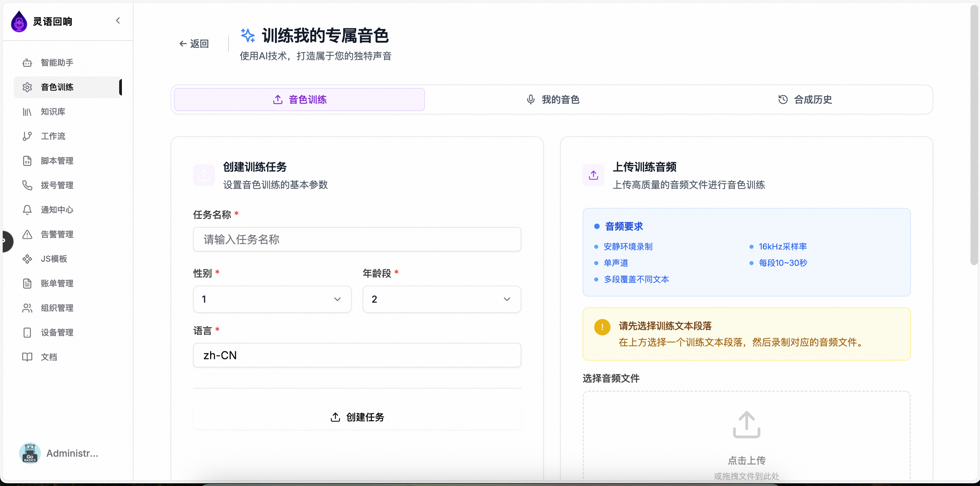Screen dimensions: 980x486
Task: Click the upload icon in 创建训练任务 header
Action: click(x=204, y=175)
